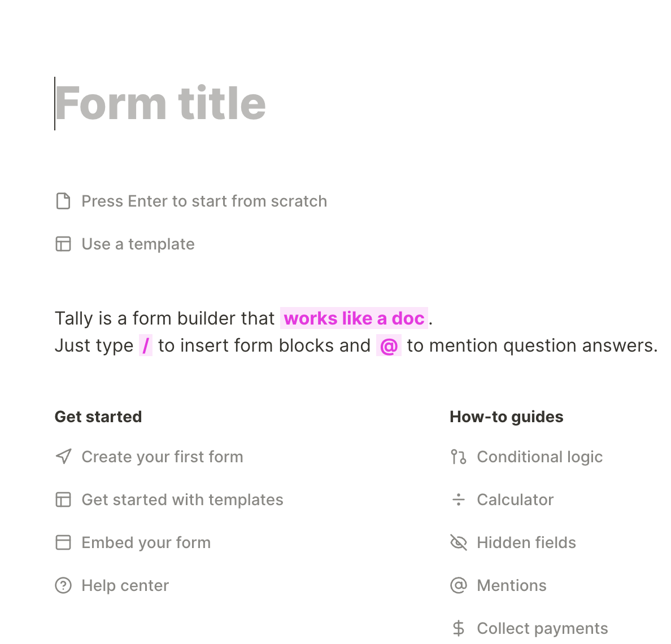Click the blank page icon beside start from scratch
This screenshot has height=644, width=671.
click(63, 201)
